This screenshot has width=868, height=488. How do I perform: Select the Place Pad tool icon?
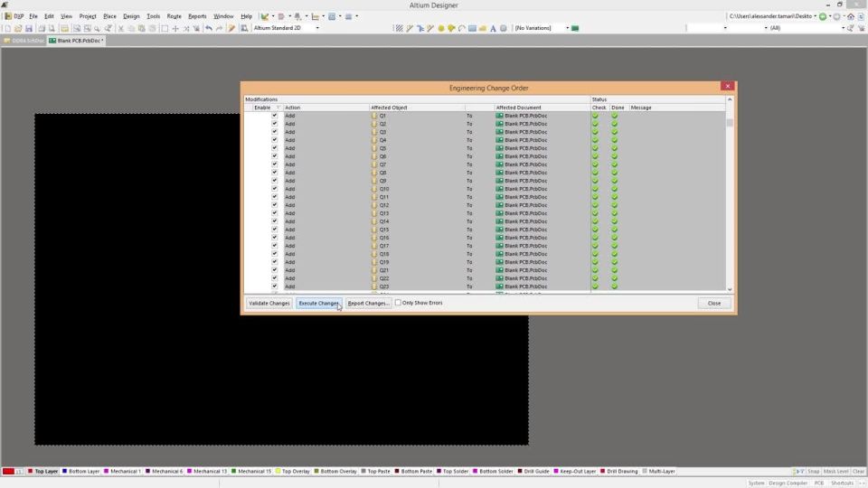tap(441, 28)
